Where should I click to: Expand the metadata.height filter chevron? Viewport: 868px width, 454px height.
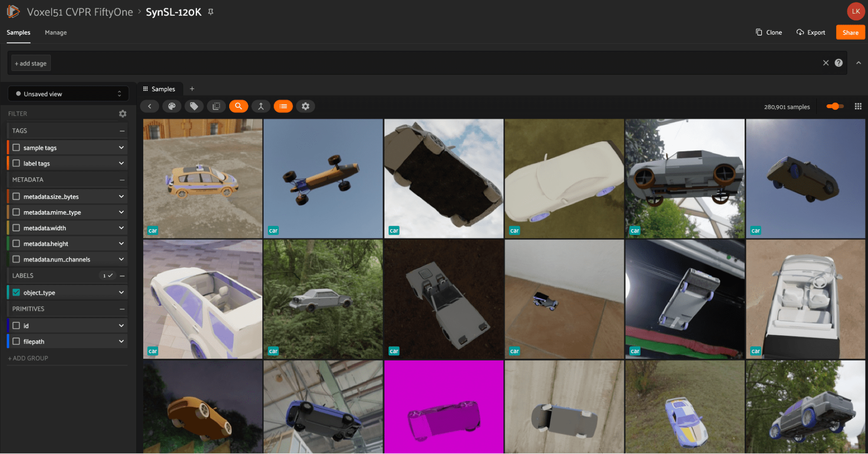[121, 243]
